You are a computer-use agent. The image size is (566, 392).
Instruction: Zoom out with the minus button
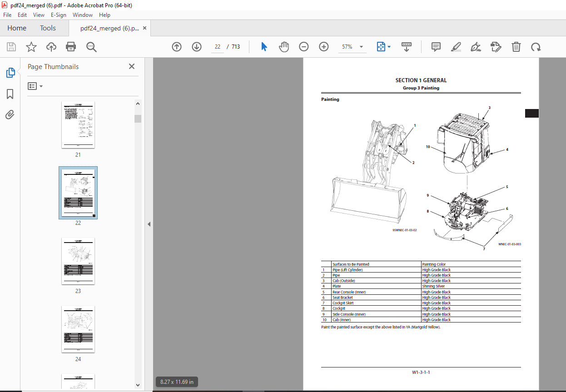tap(304, 47)
